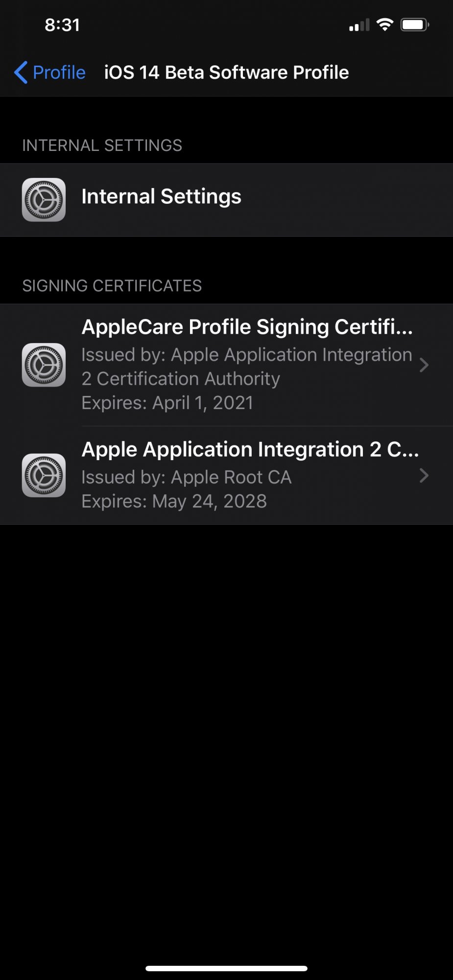453x980 pixels.
Task: Click the home indicator bar
Action: tap(226, 968)
